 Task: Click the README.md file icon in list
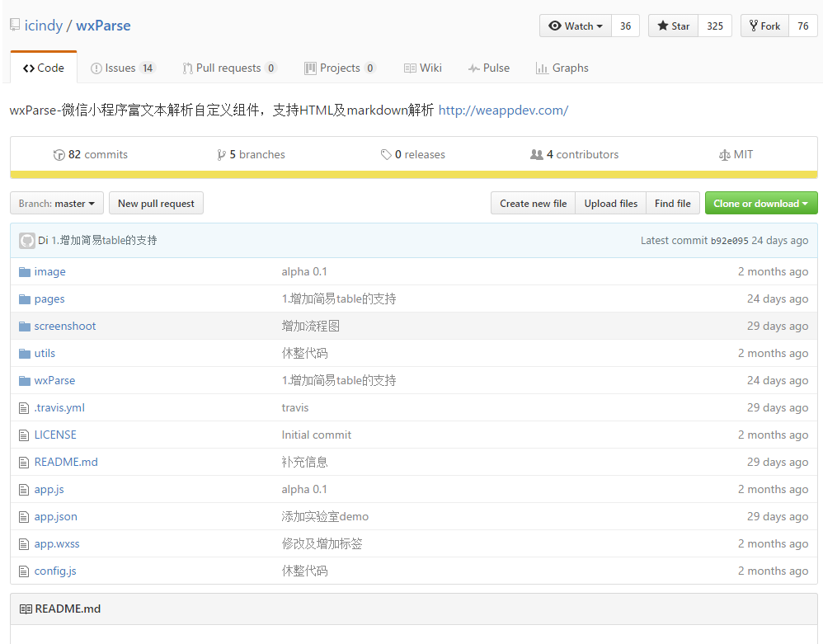pos(24,463)
